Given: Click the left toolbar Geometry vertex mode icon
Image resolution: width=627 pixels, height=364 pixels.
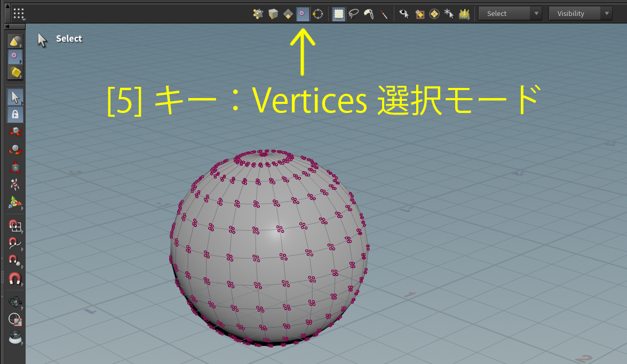Looking at the screenshot, I should tap(15, 56).
